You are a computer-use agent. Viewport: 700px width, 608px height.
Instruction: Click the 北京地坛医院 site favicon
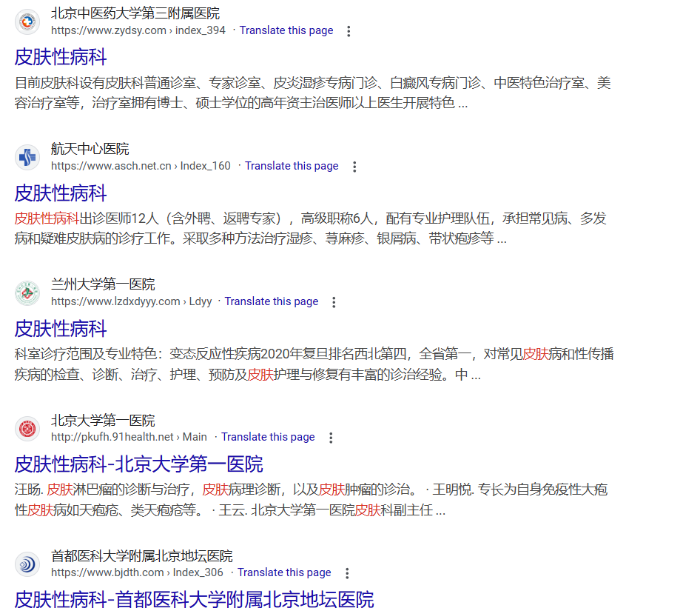point(27,564)
